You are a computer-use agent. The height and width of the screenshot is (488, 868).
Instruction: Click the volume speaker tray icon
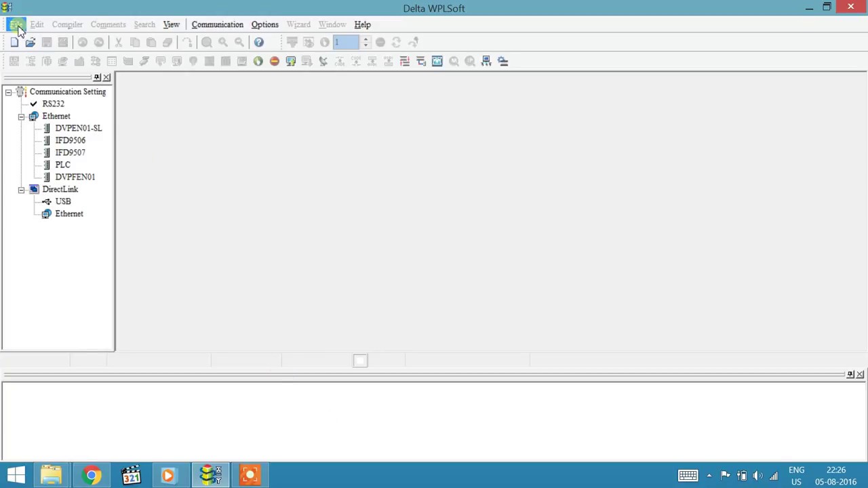point(757,476)
